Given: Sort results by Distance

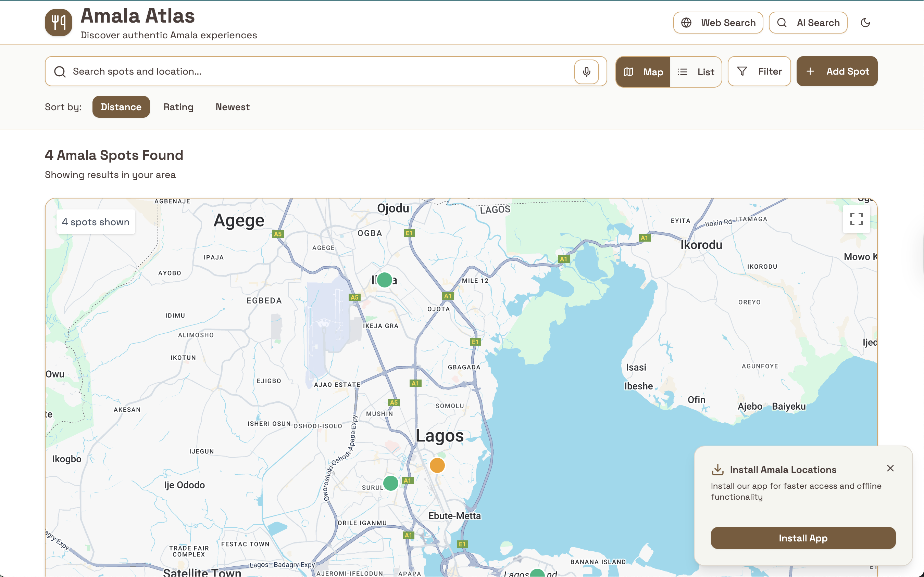Looking at the screenshot, I should 121,107.
